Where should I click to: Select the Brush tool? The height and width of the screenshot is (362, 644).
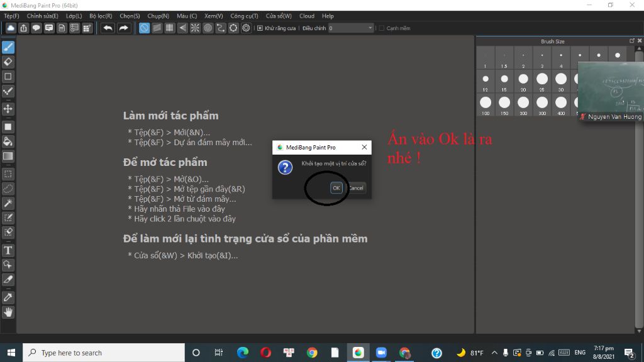(8, 47)
